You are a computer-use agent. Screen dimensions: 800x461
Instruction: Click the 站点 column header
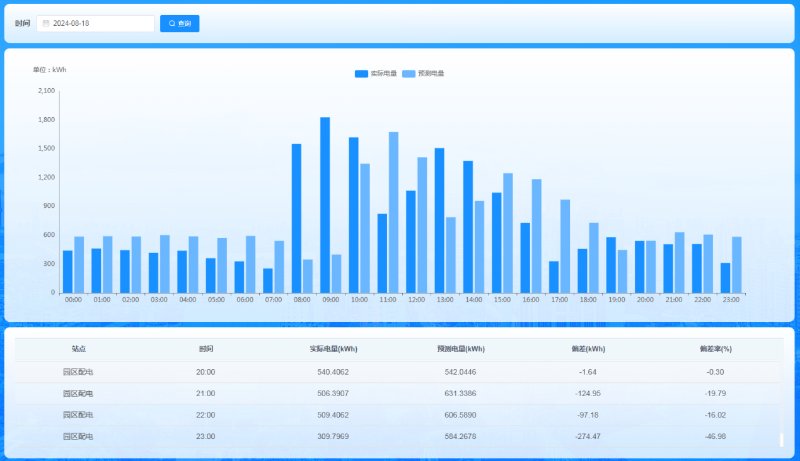tap(78, 349)
